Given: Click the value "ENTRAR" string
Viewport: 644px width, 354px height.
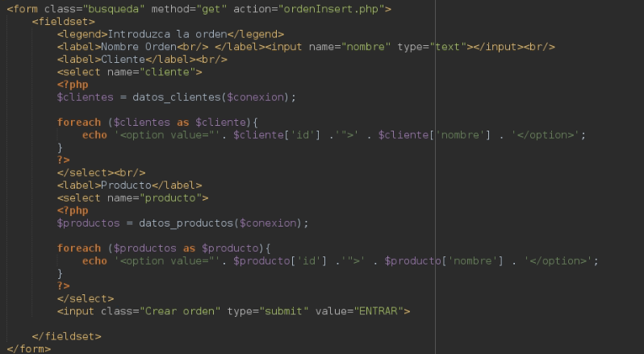Looking at the screenshot, I should pos(378,311).
